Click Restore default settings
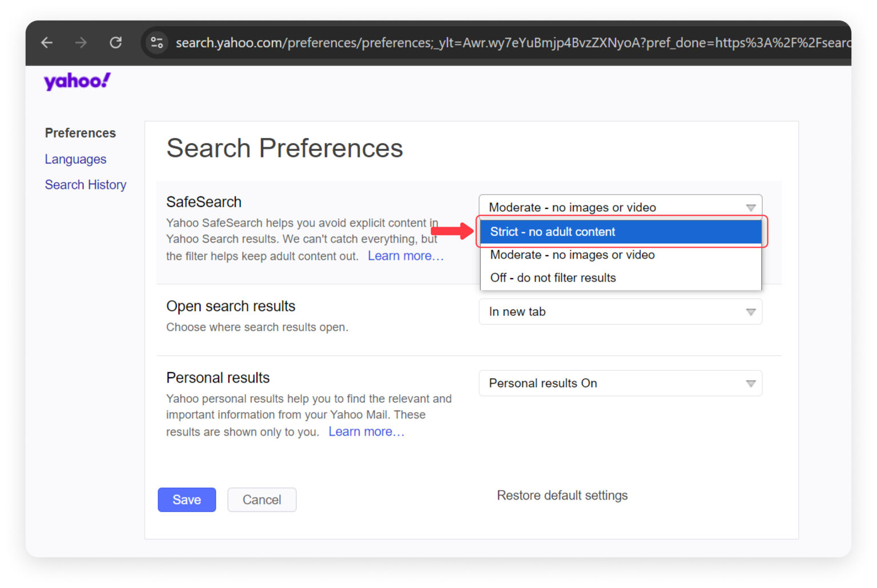 tap(562, 495)
